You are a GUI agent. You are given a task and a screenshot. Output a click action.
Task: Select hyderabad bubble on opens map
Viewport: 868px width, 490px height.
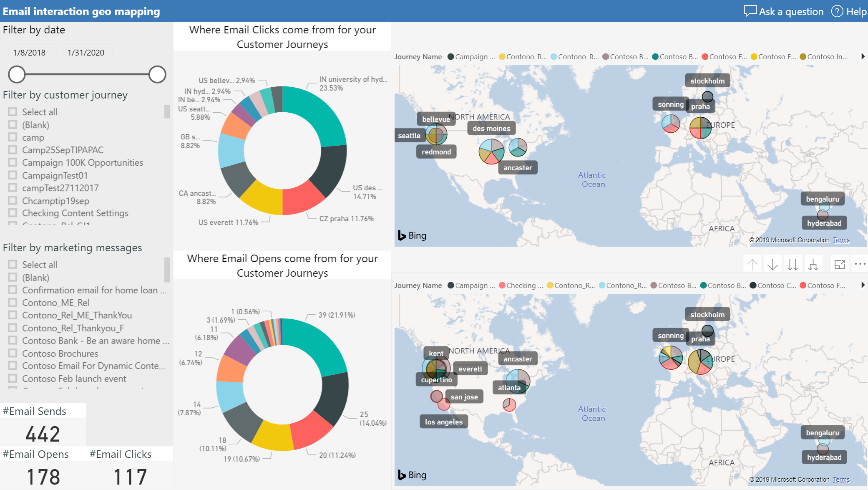pos(823,449)
